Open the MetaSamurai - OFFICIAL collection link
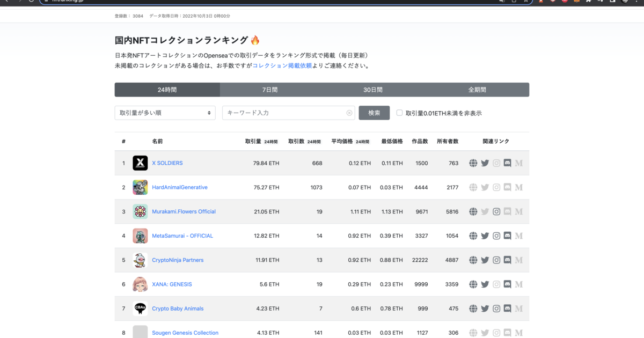This screenshot has height=338, width=644. tap(182, 236)
